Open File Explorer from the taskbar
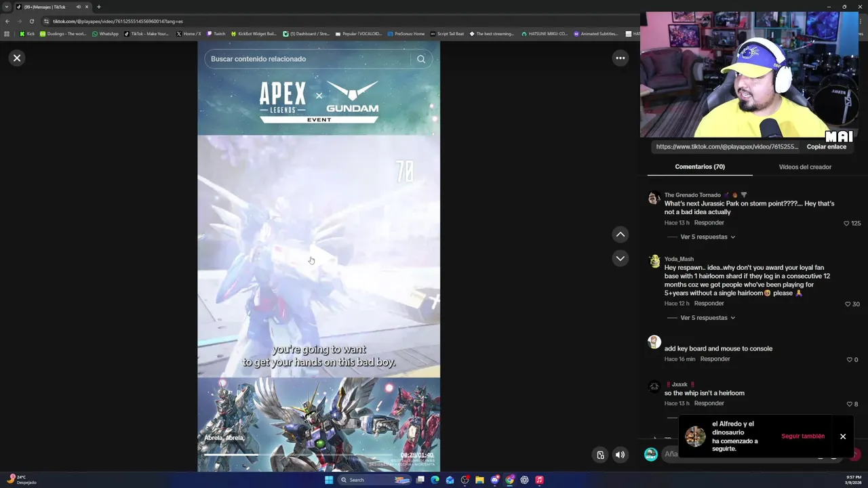Viewport: 868px width, 488px height. [479, 480]
